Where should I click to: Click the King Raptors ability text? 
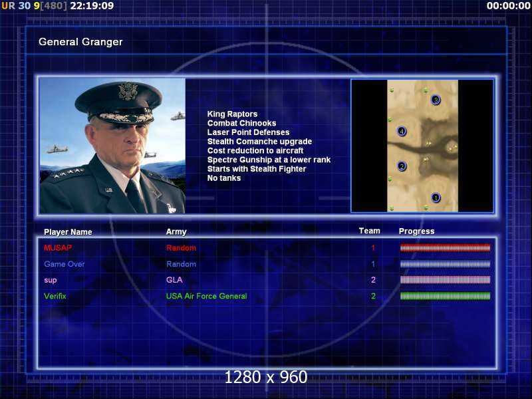coord(232,114)
